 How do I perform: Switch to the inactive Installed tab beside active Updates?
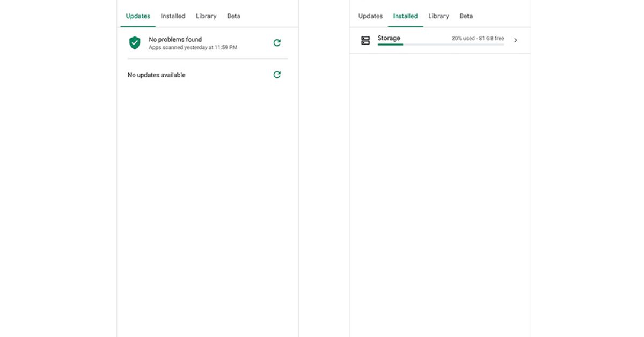click(x=173, y=16)
